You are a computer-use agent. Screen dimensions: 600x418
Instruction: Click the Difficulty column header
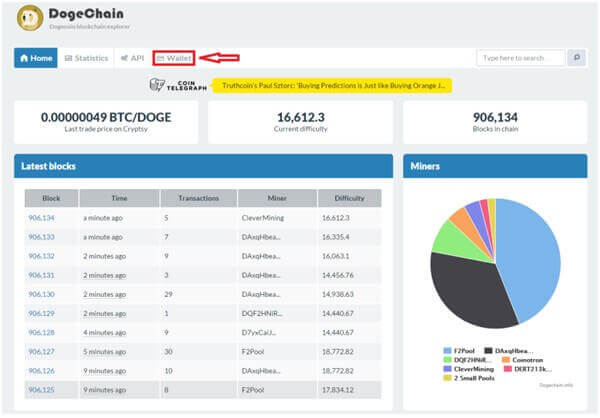click(x=348, y=198)
